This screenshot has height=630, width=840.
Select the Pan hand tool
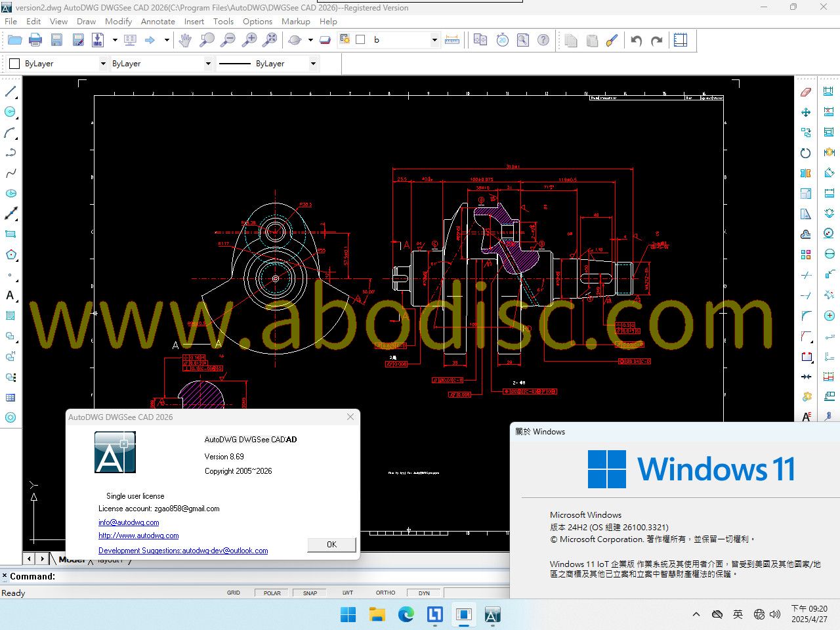click(185, 40)
